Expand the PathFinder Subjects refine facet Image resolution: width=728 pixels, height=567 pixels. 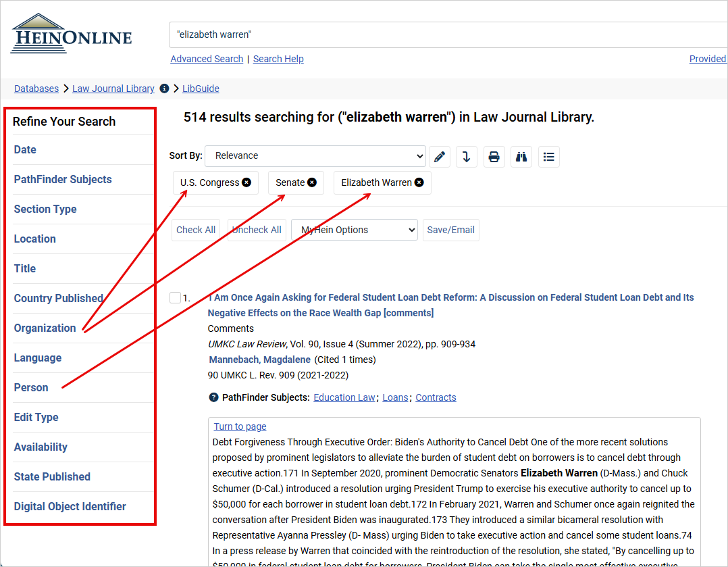click(63, 179)
